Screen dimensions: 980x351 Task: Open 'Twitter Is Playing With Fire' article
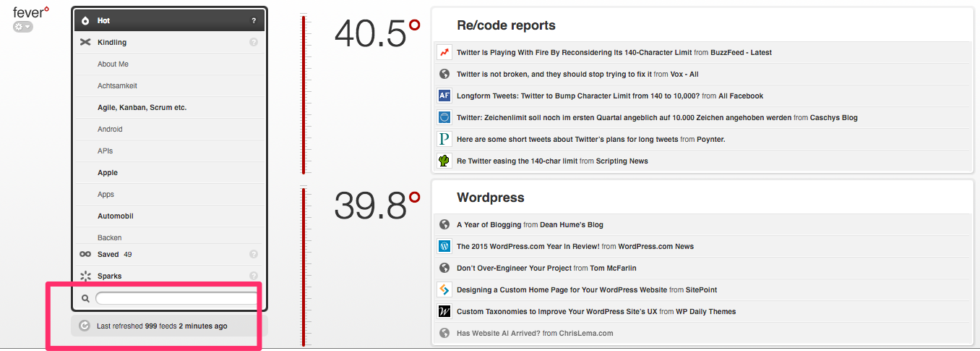point(574,53)
